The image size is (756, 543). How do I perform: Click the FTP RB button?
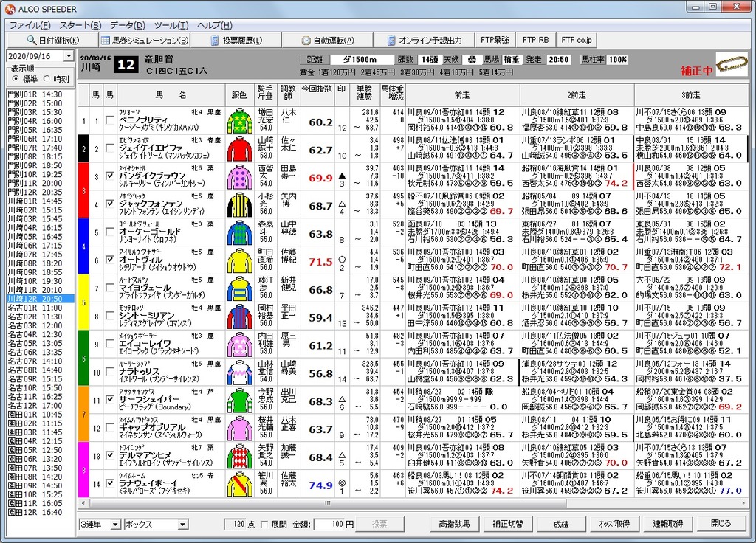coord(536,40)
